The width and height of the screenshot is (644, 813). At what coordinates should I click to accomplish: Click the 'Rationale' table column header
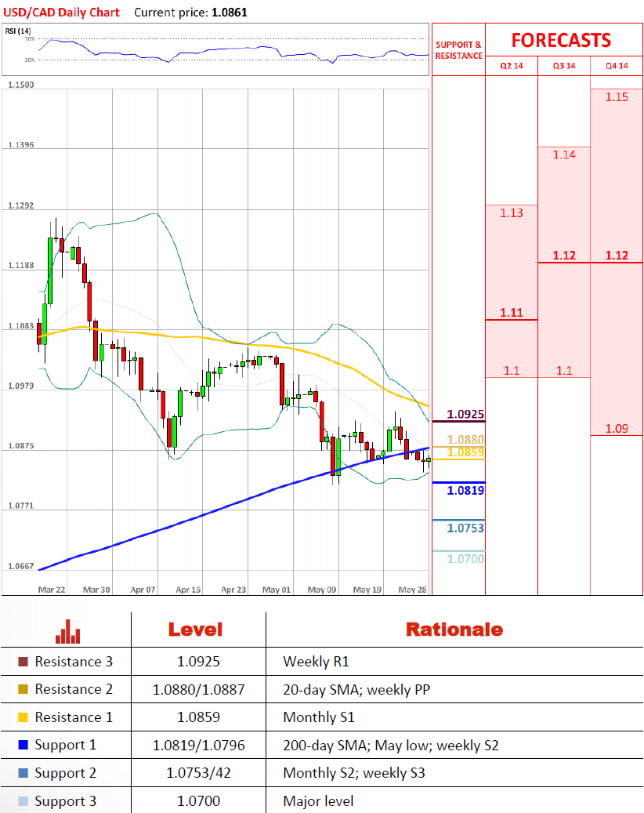click(x=454, y=630)
